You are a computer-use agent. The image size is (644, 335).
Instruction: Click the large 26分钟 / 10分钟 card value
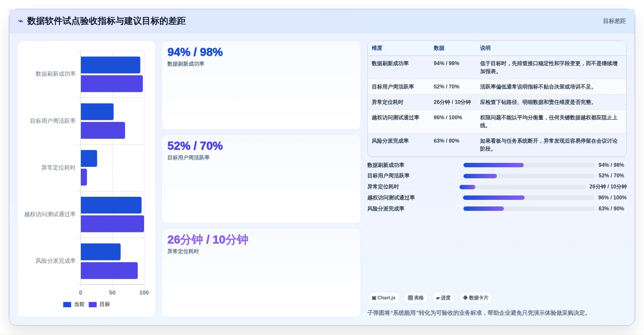point(208,239)
